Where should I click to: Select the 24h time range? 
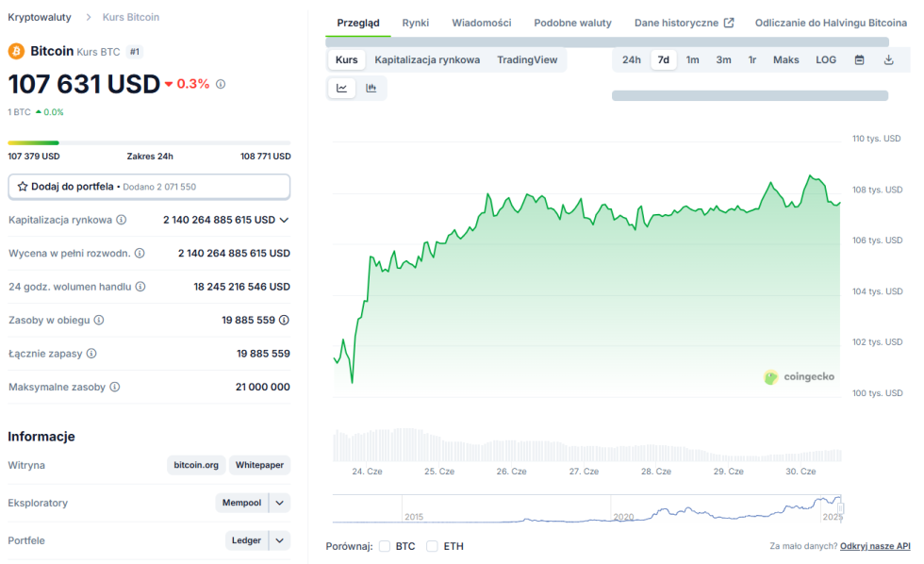631,59
